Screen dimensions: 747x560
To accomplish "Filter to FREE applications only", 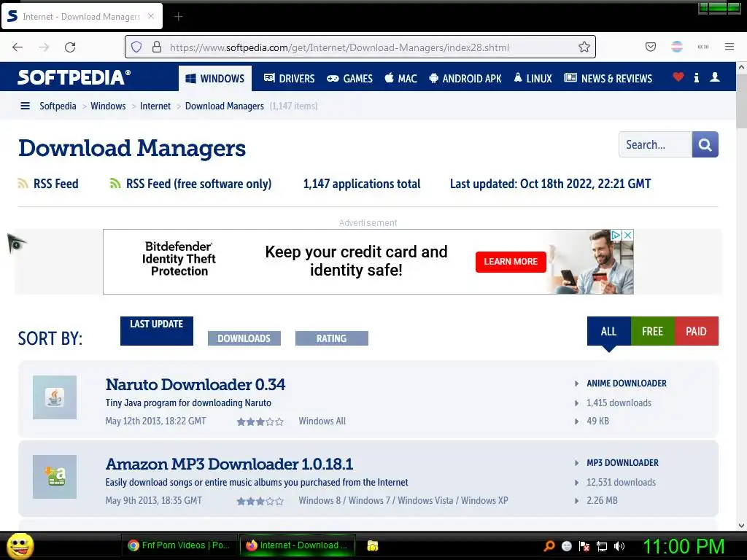I will pos(653,331).
